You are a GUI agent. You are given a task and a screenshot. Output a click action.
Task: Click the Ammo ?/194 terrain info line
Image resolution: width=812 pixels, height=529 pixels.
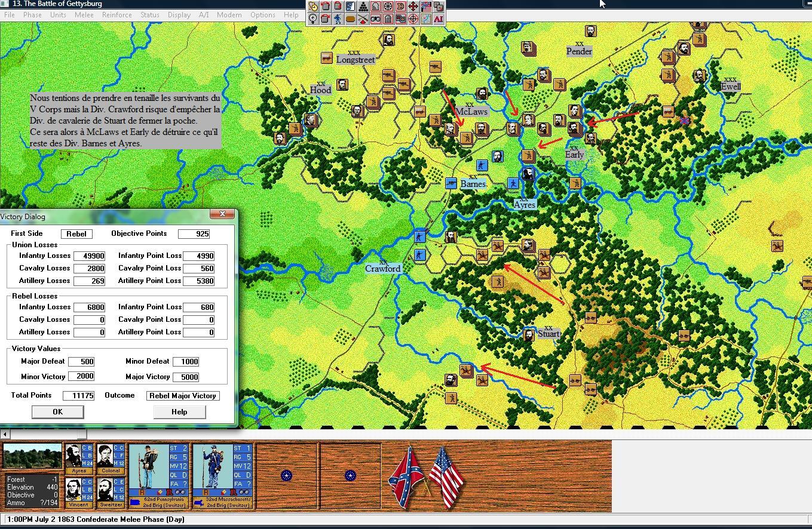pos(32,503)
